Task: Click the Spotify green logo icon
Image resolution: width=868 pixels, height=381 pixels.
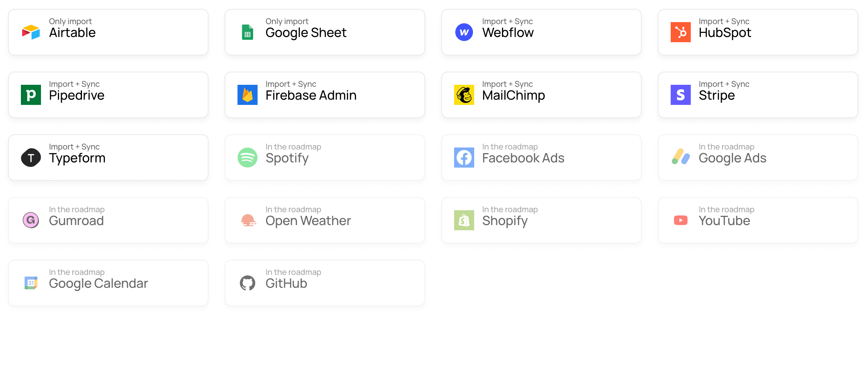Action: pyautogui.click(x=248, y=158)
